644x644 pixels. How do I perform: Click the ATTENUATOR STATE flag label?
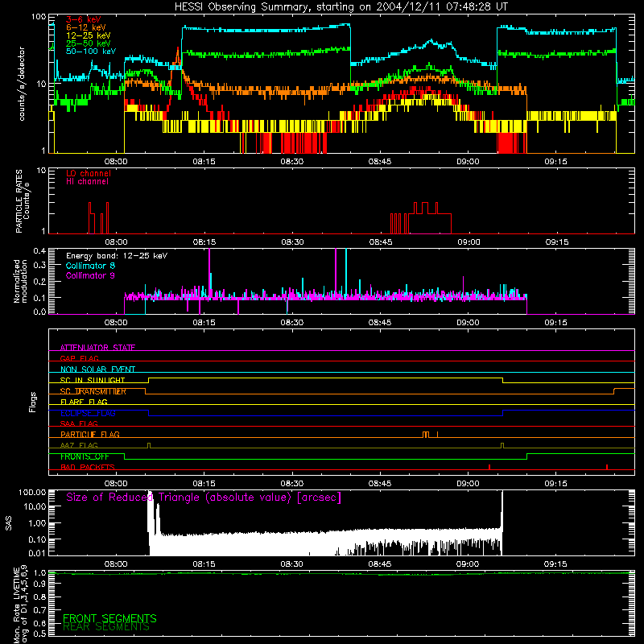click(97, 348)
